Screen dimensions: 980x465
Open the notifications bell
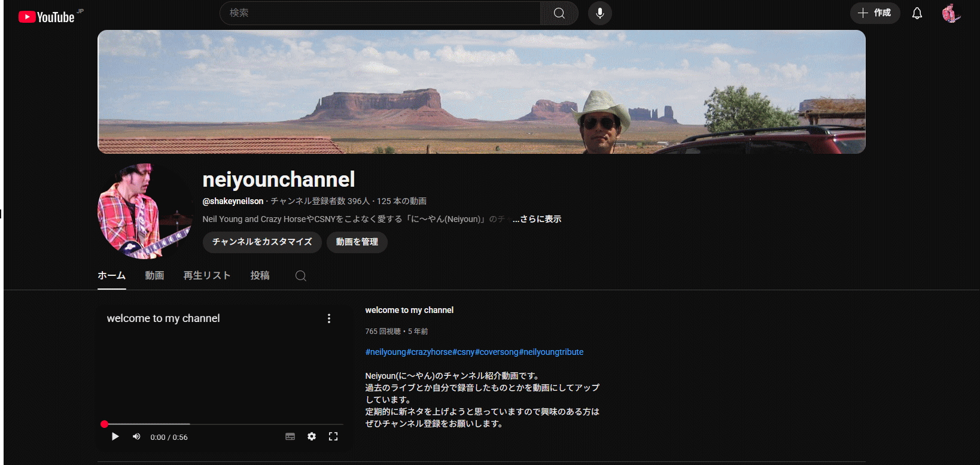point(917,13)
